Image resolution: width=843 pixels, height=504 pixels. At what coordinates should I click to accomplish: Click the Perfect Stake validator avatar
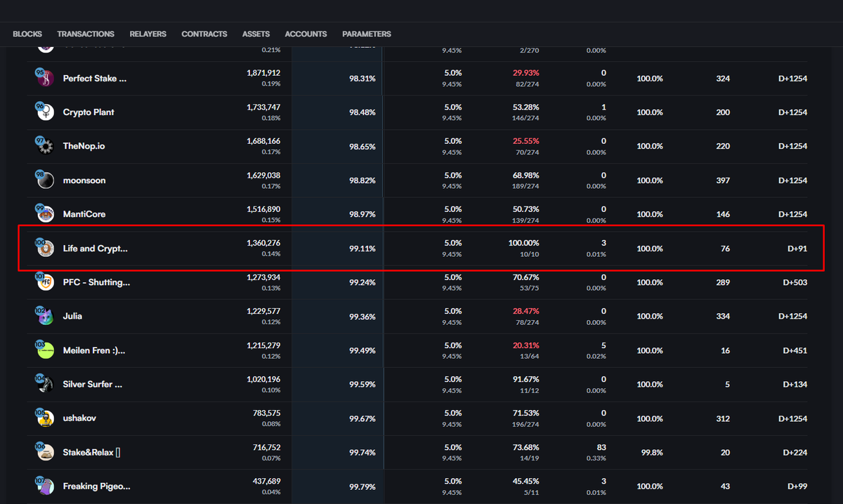45,79
